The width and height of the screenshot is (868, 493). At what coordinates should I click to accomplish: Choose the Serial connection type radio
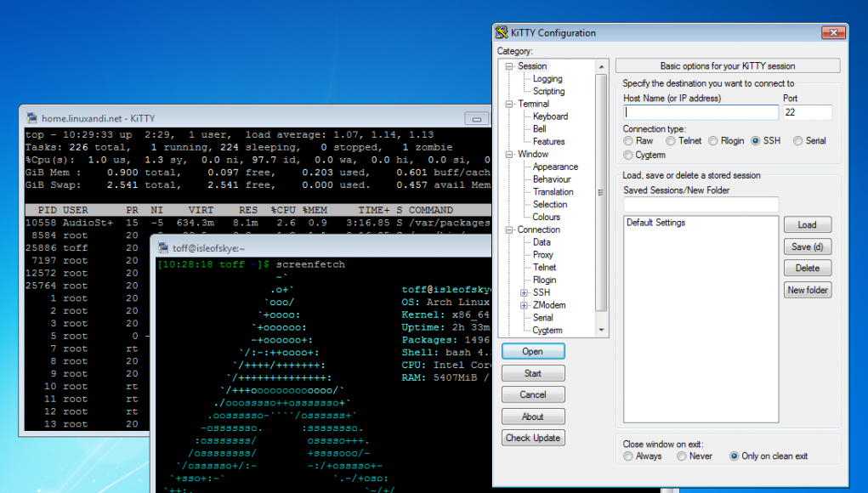click(798, 141)
